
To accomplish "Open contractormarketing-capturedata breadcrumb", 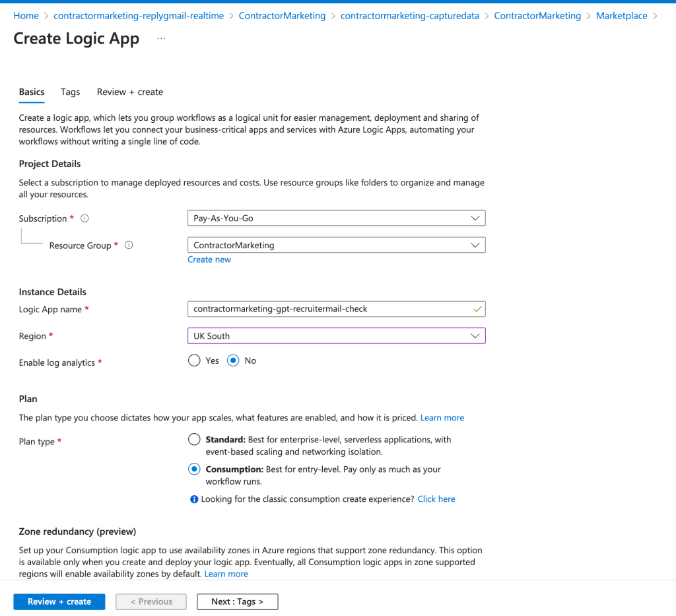I will tap(409, 16).
